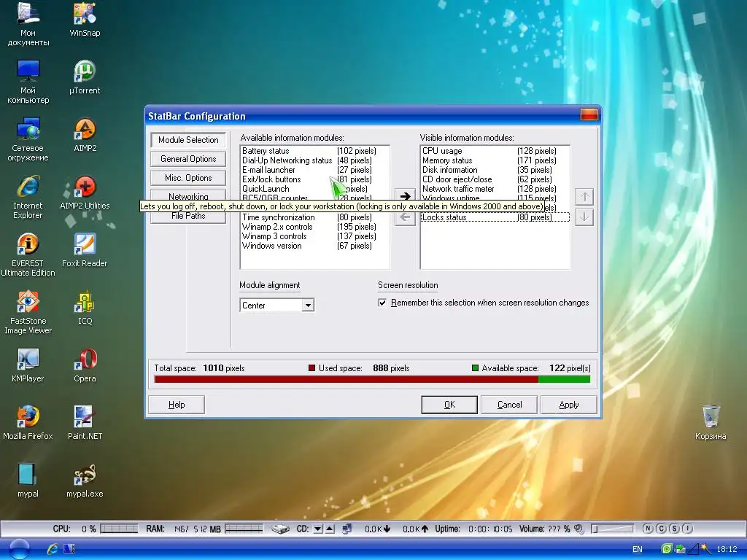The width and height of the screenshot is (747, 560).
Task: Select the Корзина recycle bin
Action: 711,422
